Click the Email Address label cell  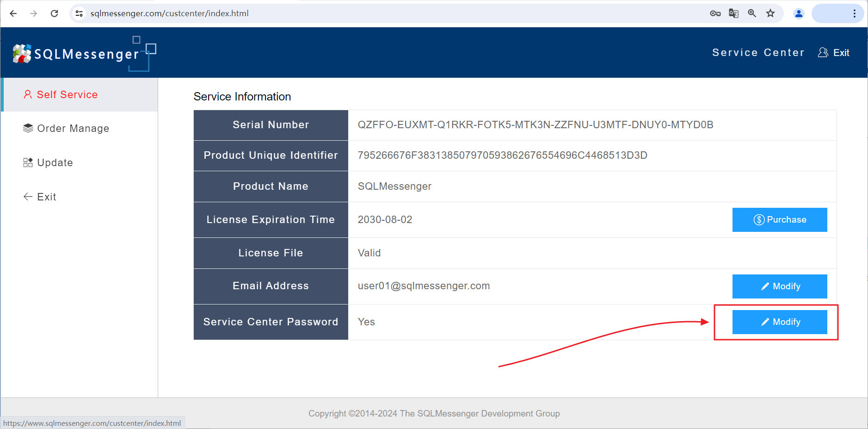(x=271, y=286)
